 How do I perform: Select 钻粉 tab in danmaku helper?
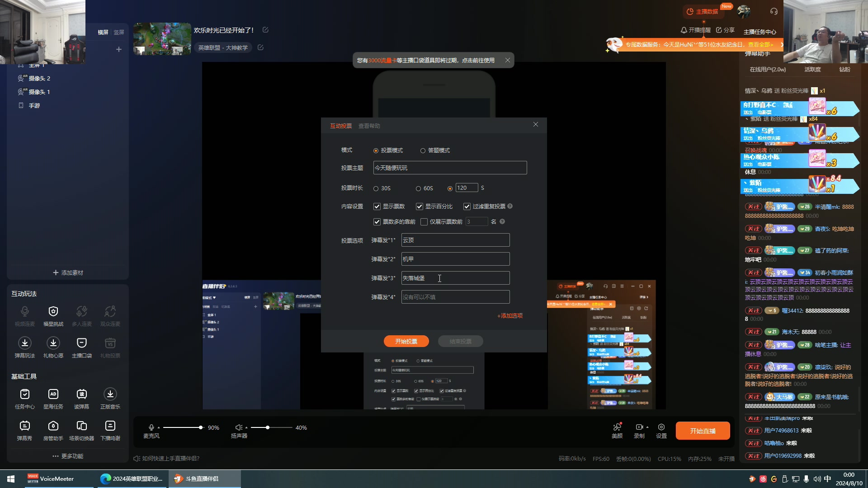pos(844,70)
